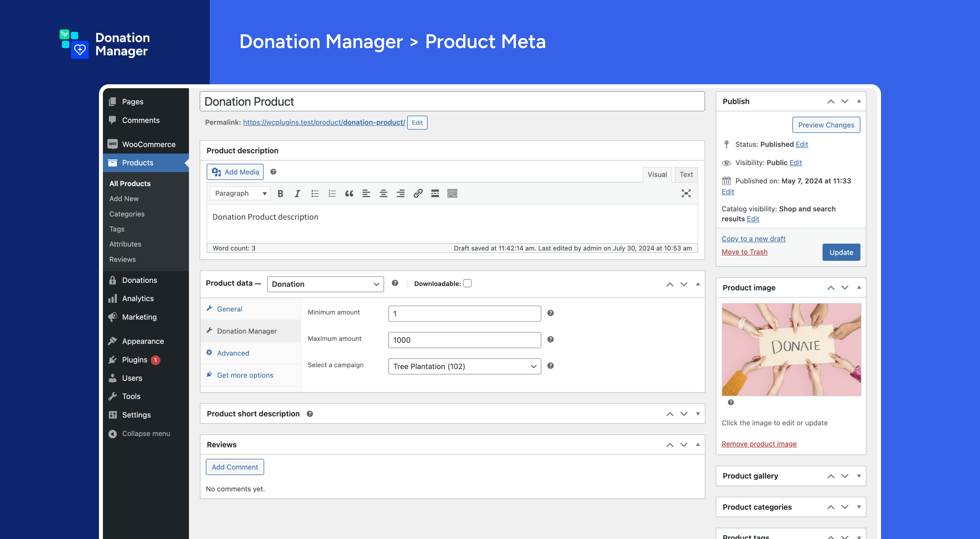Open the WooCommerce sidebar menu
The height and width of the screenshot is (539, 980).
146,145
